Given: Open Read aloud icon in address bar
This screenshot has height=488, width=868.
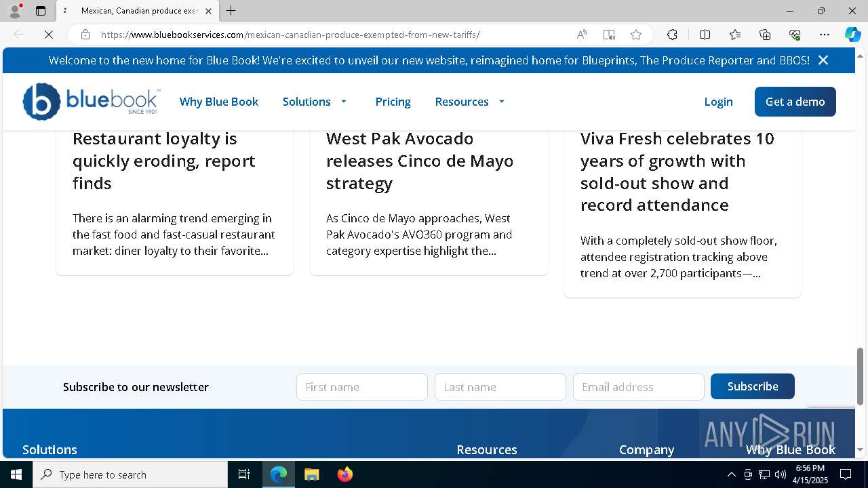Looking at the screenshot, I should coord(582,35).
